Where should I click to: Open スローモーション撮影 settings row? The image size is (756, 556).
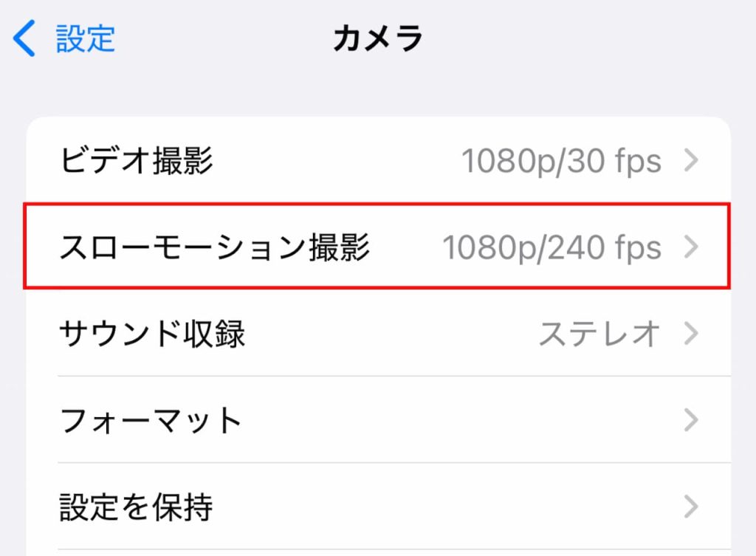[379, 247]
